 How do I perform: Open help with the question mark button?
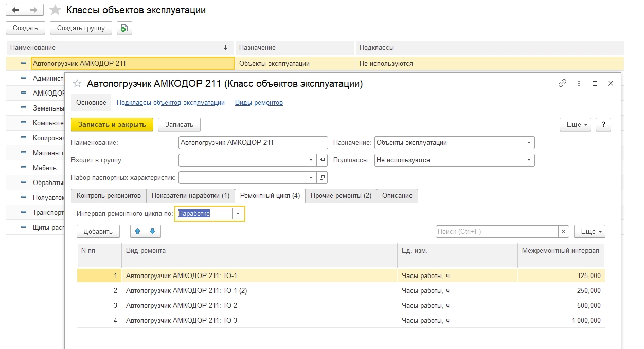[603, 124]
